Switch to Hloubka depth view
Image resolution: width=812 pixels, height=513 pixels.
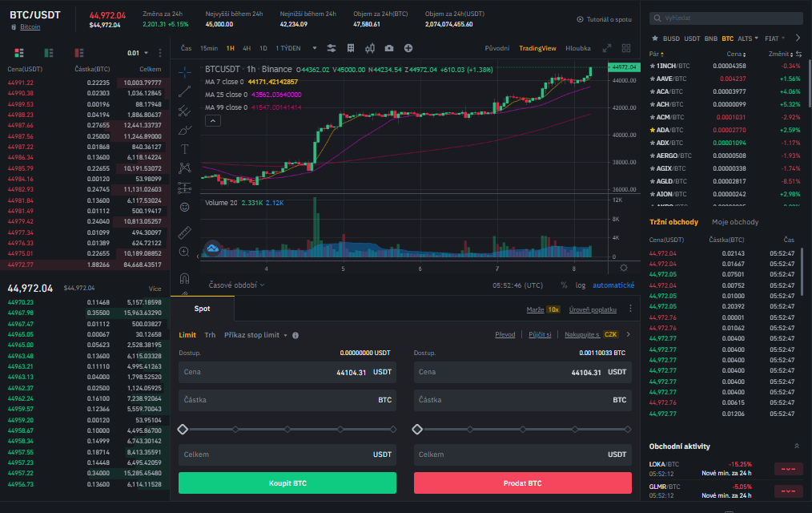pos(578,48)
